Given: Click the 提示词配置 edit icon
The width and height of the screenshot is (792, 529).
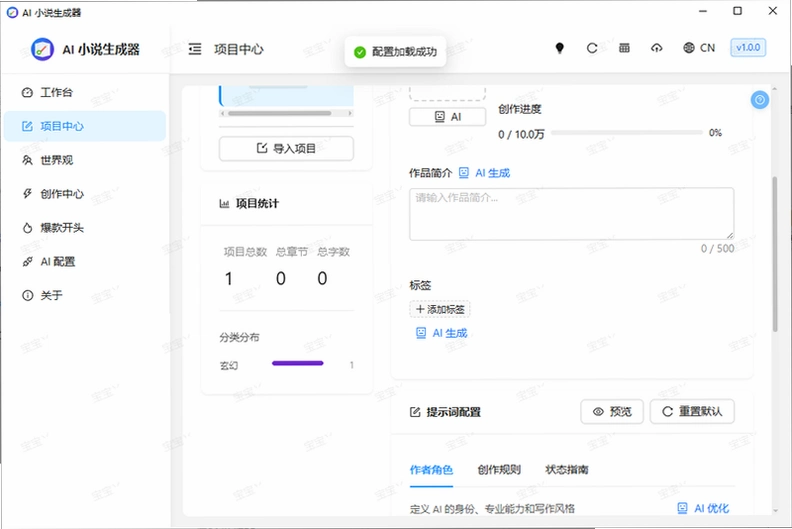Looking at the screenshot, I should [x=415, y=412].
